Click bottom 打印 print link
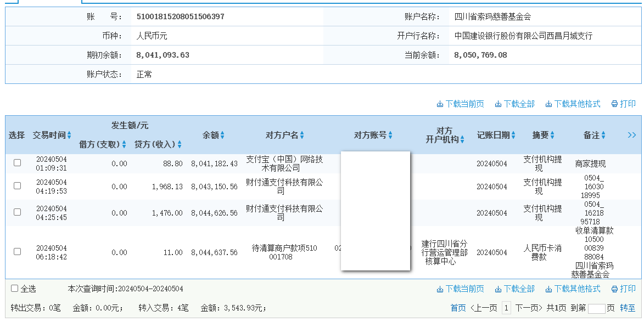Viewport: 644px width, 322px height. pos(624,289)
